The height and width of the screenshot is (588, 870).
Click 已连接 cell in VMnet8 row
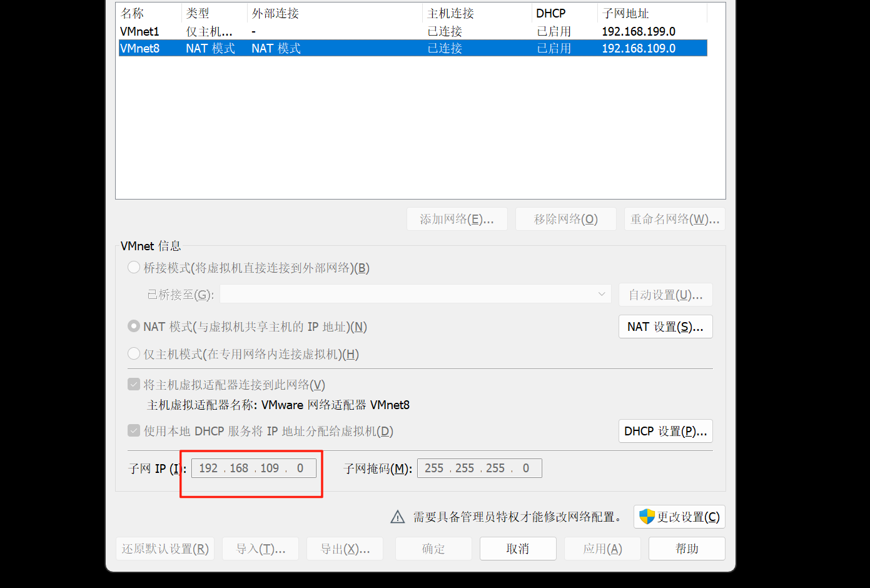click(445, 48)
